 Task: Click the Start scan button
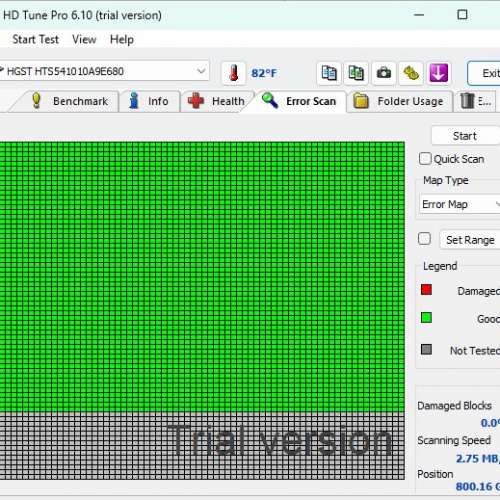(465, 136)
